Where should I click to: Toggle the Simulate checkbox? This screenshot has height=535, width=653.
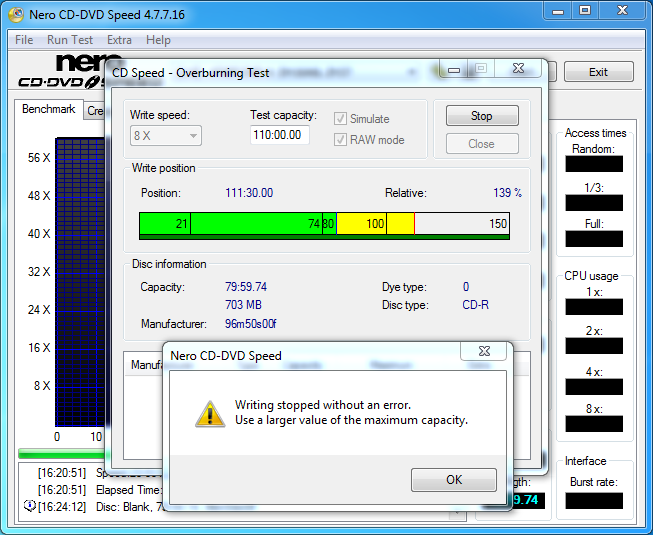click(340, 119)
